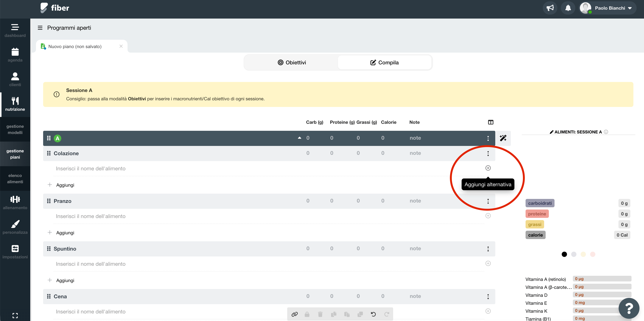Click the redo arrow icon

point(387,314)
